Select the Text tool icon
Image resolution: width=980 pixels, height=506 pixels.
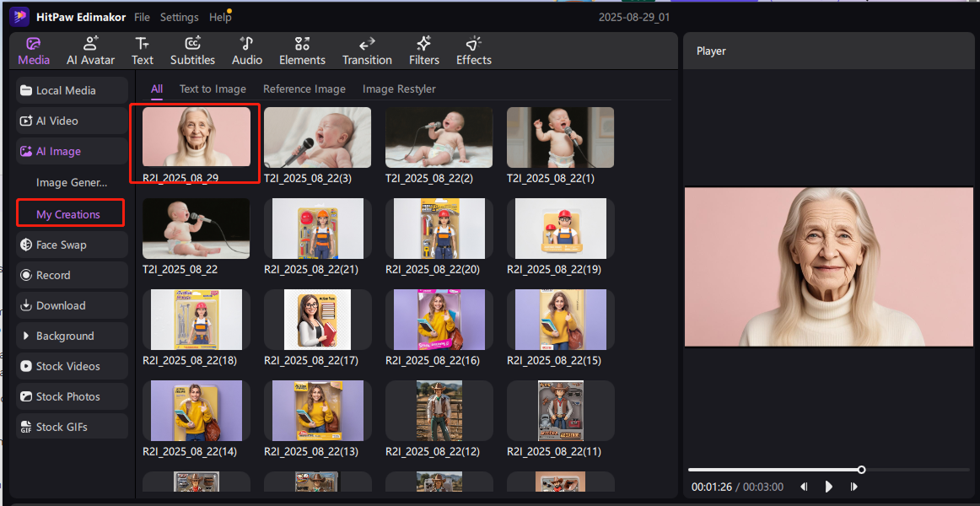(142, 44)
